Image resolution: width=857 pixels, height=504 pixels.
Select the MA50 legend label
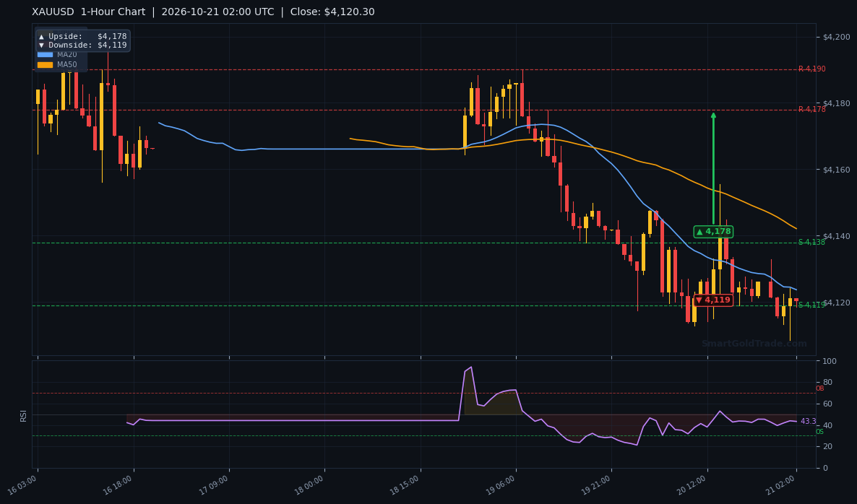point(67,65)
